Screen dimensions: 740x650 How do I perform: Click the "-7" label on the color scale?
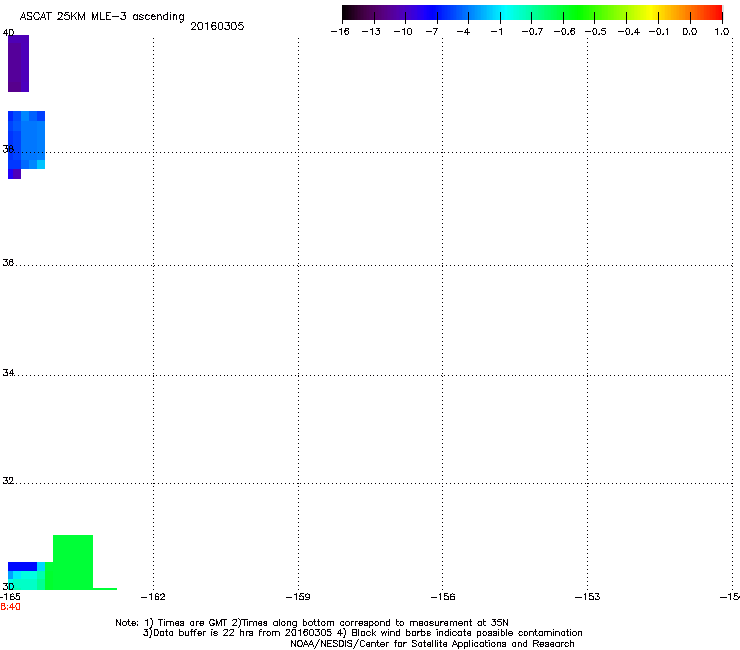pyautogui.click(x=432, y=32)
